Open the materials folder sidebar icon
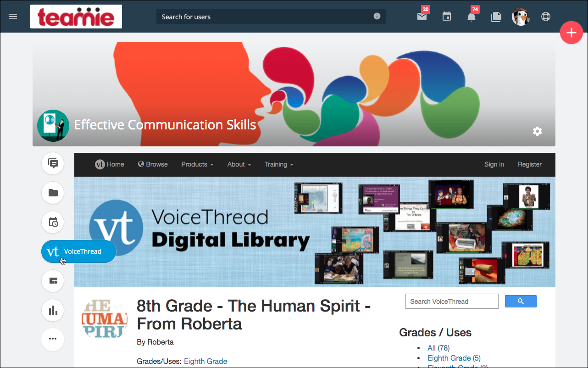 point(53,193)
